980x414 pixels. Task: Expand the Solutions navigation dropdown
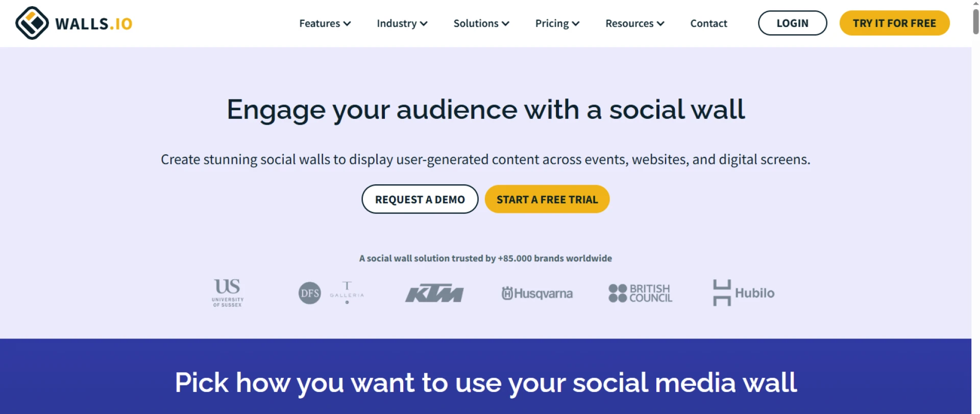pyautogui.click(x=481, y=23)
